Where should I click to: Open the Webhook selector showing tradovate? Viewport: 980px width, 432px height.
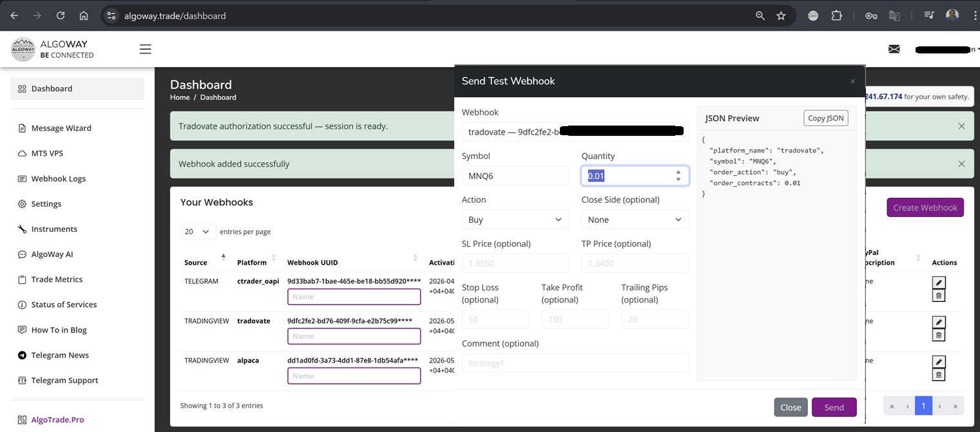(575, 131)
